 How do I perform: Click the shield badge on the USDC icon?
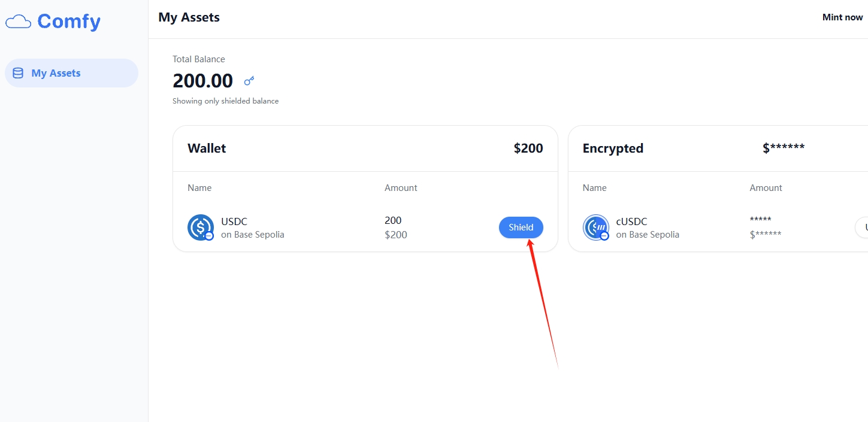208,236
